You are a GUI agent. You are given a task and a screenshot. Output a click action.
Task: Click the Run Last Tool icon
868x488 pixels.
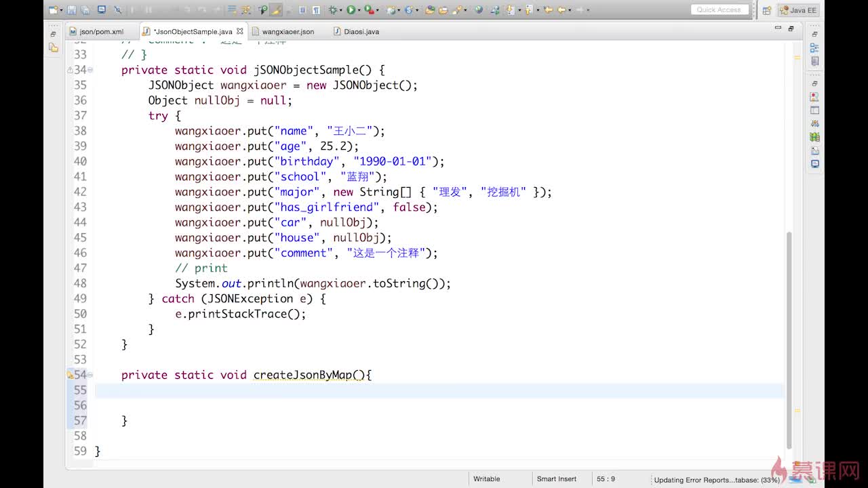pos(369,10)
